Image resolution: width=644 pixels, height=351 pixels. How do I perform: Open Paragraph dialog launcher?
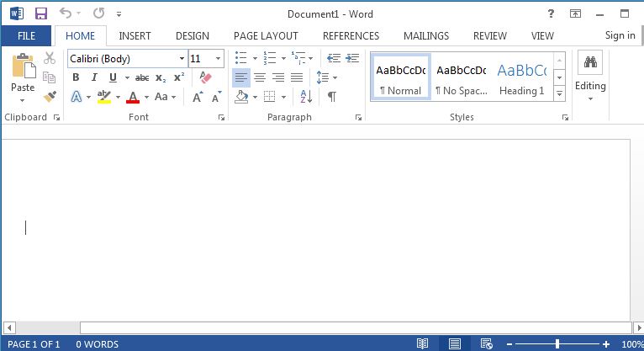click(x=358, y=118)
